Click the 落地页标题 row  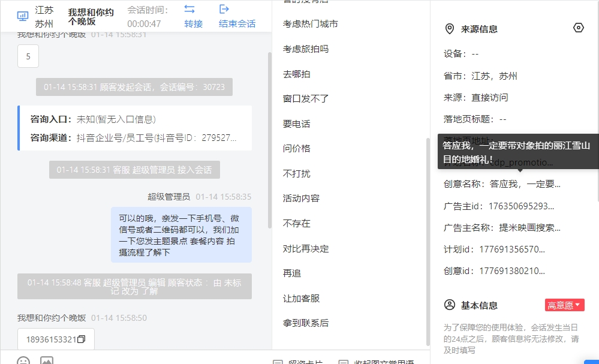click(x=475, y=119)
